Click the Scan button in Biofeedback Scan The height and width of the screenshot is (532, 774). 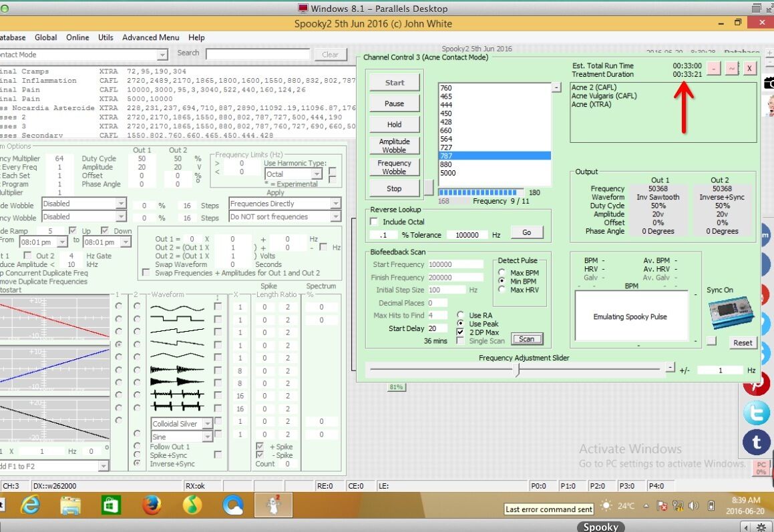(x=526, y=338)
